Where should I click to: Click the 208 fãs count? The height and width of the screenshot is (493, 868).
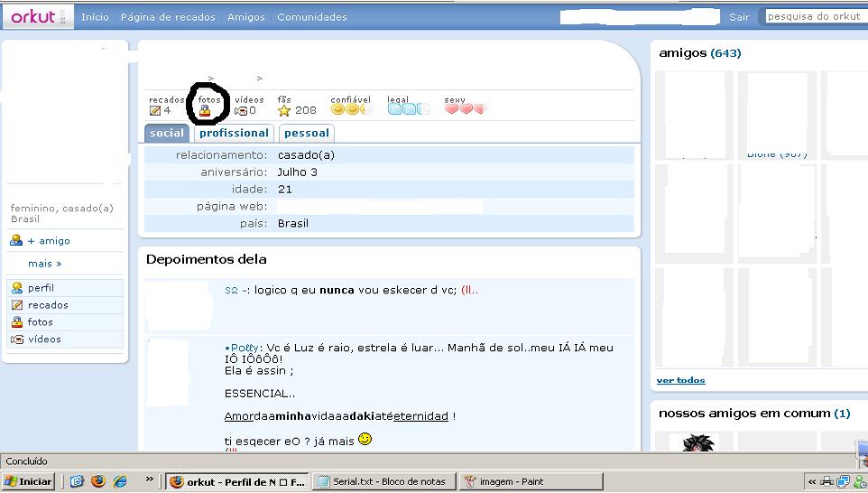(x=306, y=110)
